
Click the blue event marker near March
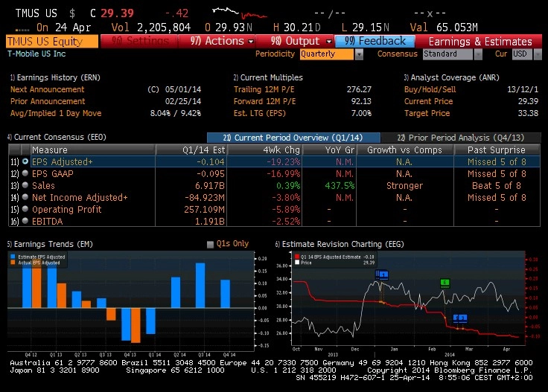pyautogui.click(x=460, y=318)
